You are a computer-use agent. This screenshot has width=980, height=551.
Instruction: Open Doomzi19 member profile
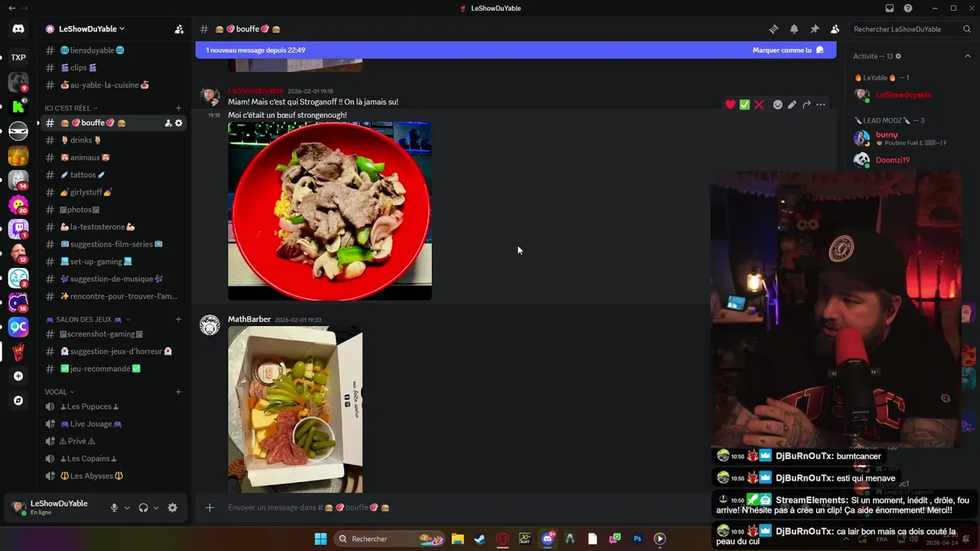(903, 160)
